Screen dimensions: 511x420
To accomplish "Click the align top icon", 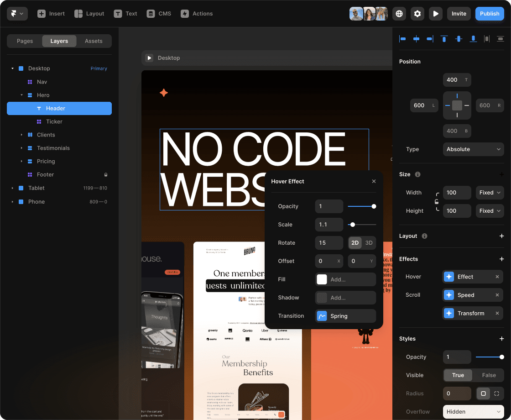I will pos(444,39).
